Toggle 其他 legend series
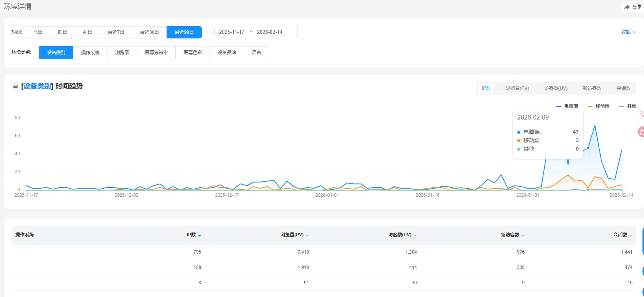 pos(627,106)
